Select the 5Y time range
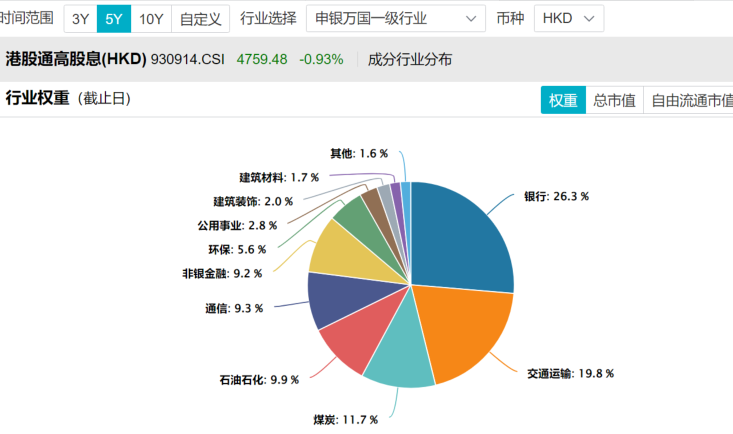Screen dimensions: 733x434 (x=114, y=19)
